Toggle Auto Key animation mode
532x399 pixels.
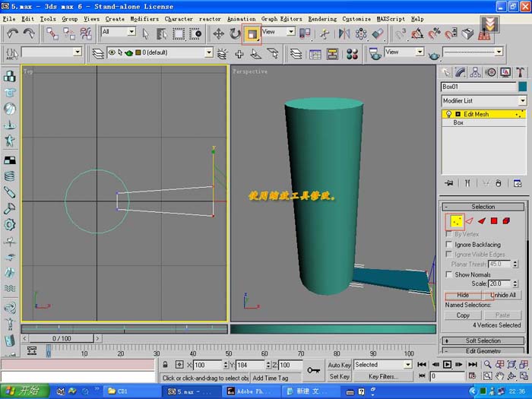pos(339,365)
